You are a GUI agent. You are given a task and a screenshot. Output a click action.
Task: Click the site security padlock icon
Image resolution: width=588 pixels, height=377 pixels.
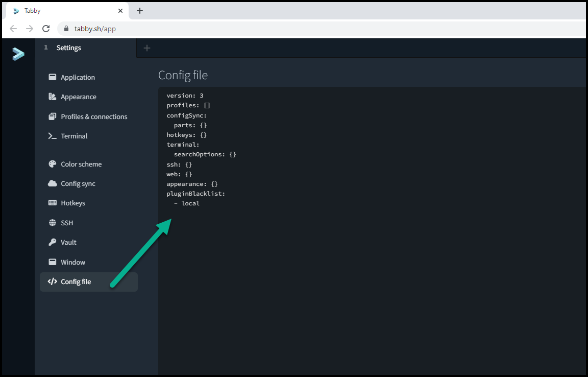66,29
